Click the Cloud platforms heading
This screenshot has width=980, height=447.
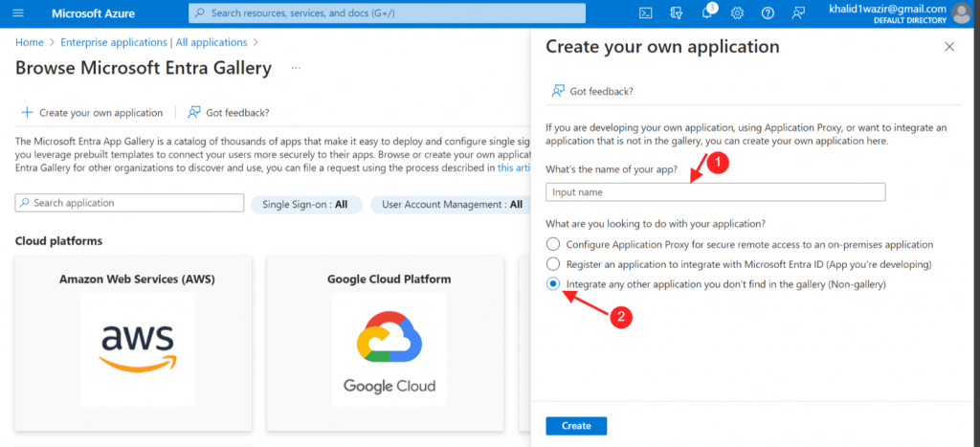pos(58,240)
